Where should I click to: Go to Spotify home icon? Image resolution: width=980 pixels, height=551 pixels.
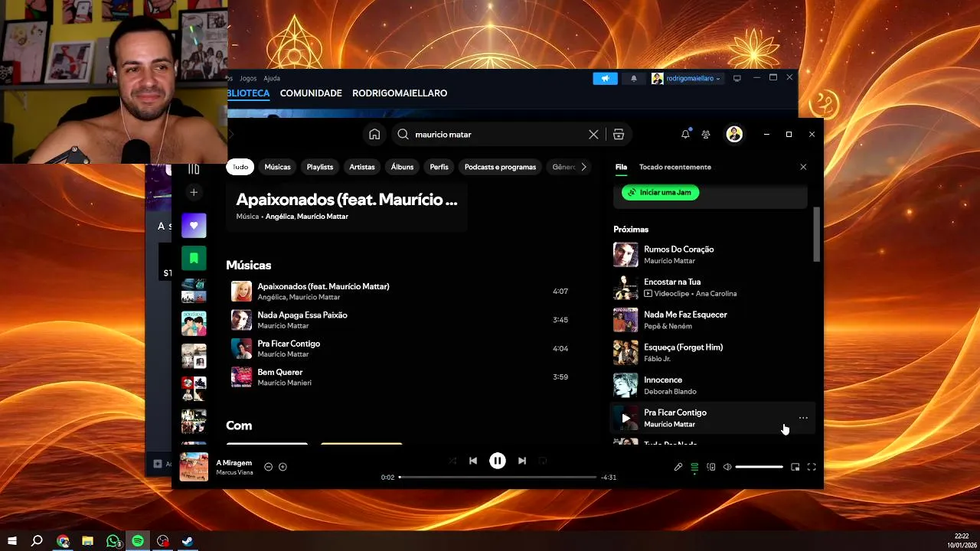tap(374, 134)
